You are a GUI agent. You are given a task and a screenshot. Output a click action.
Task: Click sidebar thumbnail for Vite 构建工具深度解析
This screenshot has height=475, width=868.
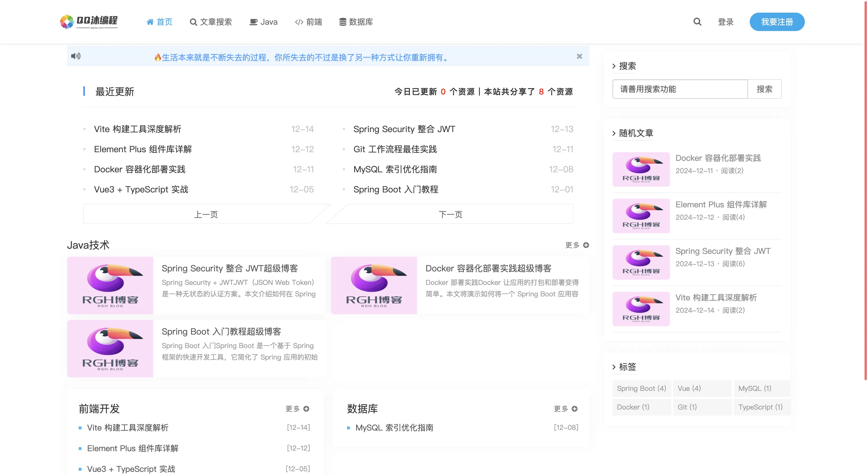(641, 309)
